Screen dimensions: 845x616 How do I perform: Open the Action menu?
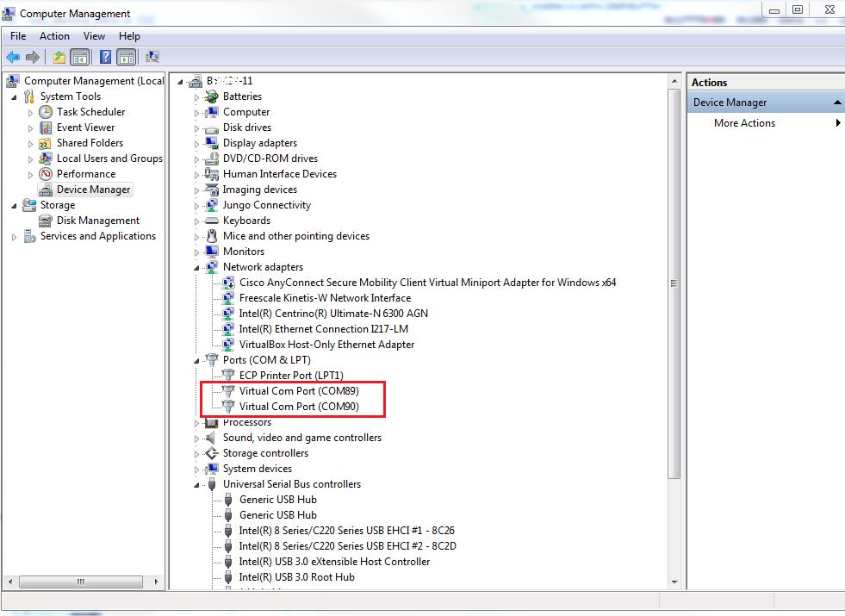[x=54, y=36]
